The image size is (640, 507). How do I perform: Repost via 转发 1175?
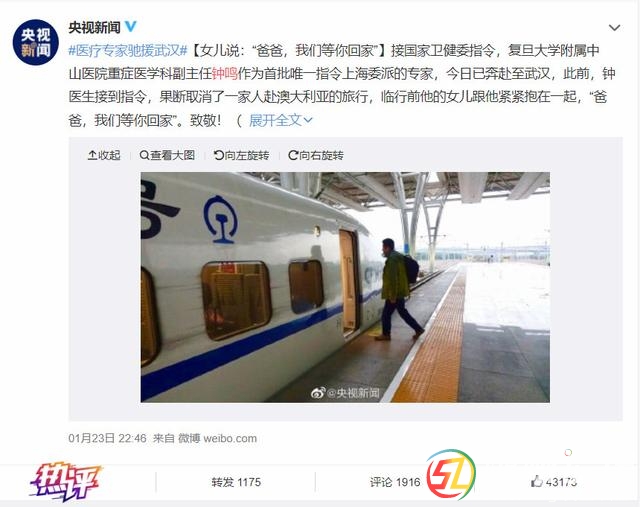pos(236,482)
